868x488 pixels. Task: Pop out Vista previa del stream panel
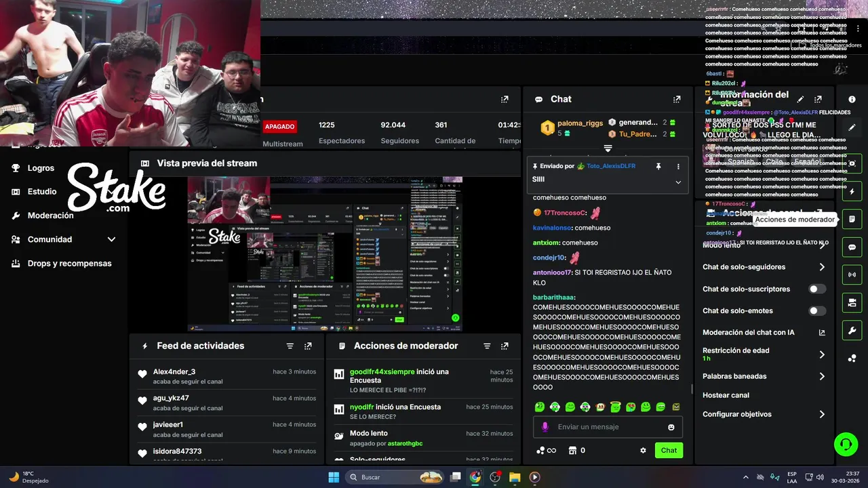(x=505, y=163)
